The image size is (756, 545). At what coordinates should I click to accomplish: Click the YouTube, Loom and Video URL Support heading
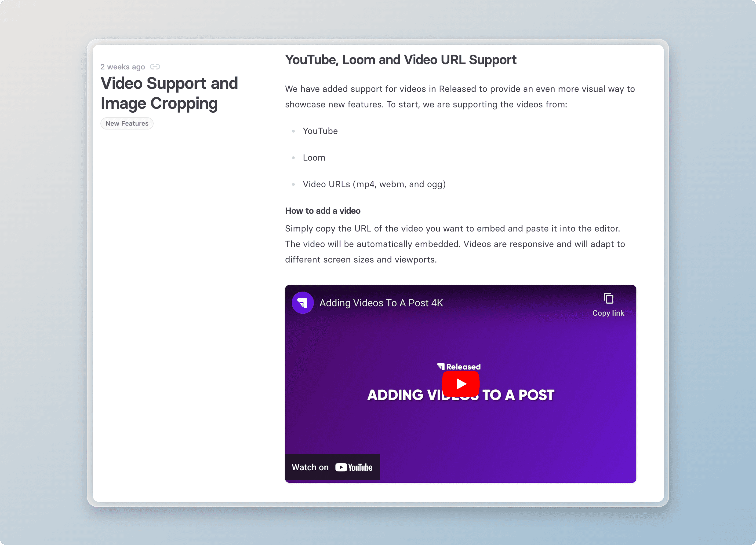[400, 60]
